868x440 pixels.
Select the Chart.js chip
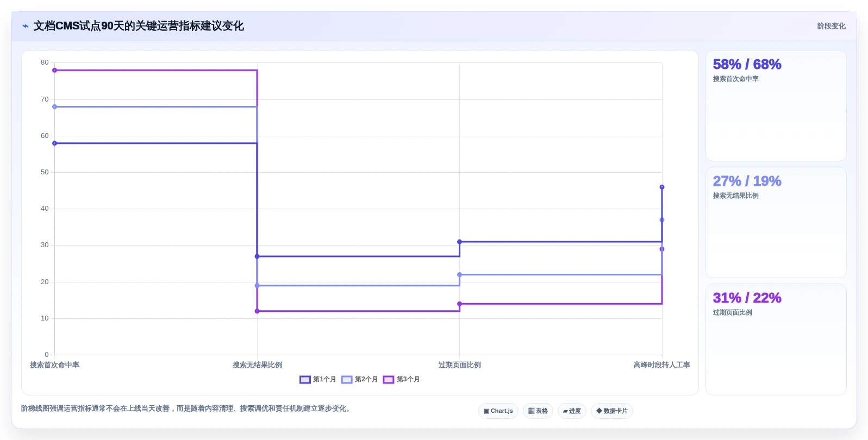[498, 411]
